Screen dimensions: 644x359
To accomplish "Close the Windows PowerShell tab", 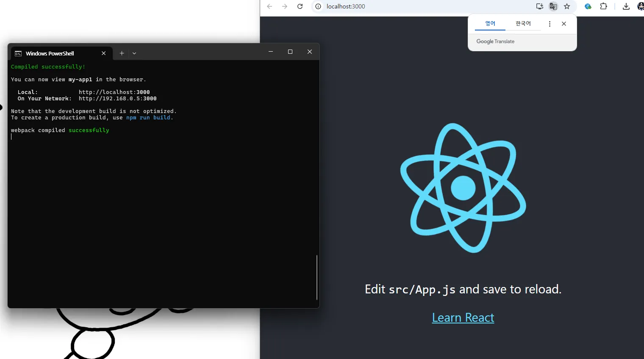I will (x=103, y=53).
